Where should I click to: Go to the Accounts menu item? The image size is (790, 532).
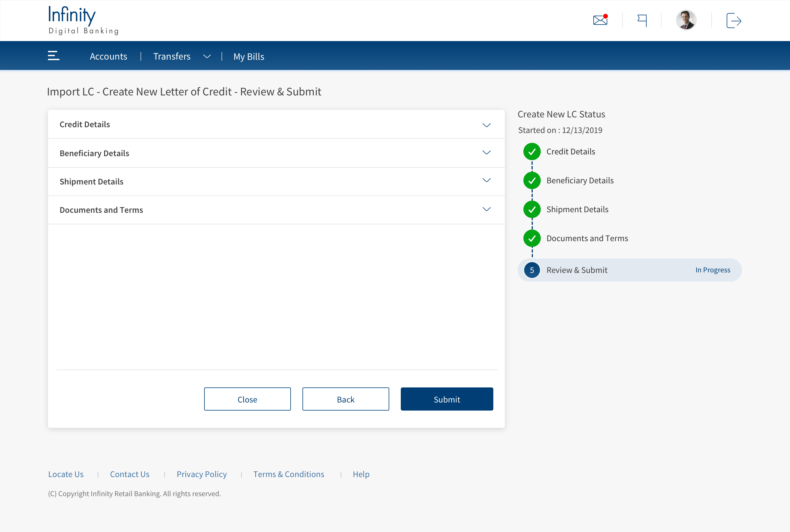coord(108,56)
